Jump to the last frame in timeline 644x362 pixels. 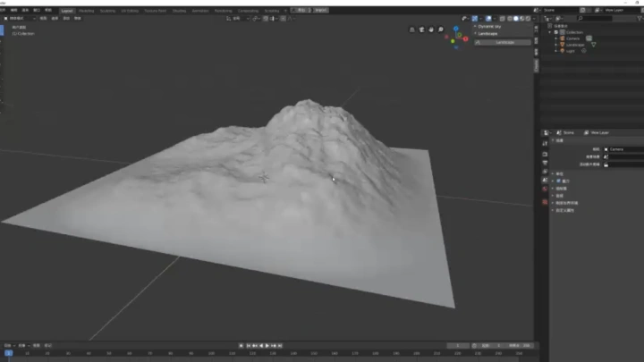click(280, 346)
